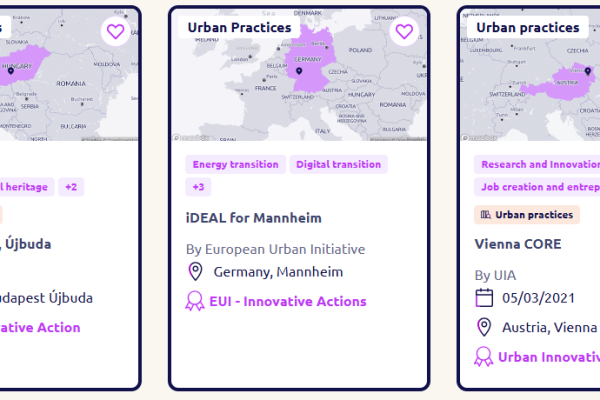This screenshot has width=600, height=400.
Task: Click the Hungary map location pin marker
Action: pos(11,71)
